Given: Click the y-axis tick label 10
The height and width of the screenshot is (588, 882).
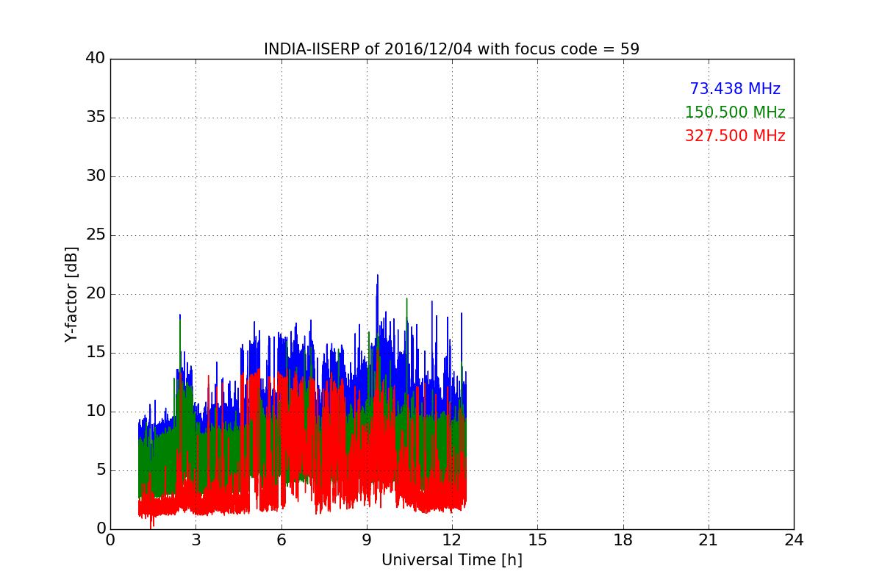Looking at the screenshot, I should [x=96, y=412].
